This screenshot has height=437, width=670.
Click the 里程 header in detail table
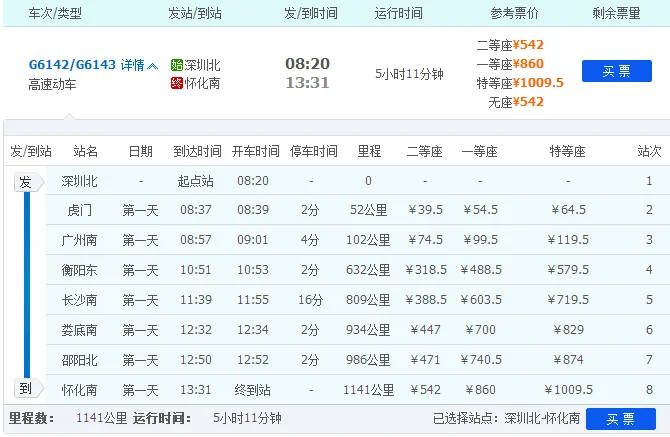[369, 151]
